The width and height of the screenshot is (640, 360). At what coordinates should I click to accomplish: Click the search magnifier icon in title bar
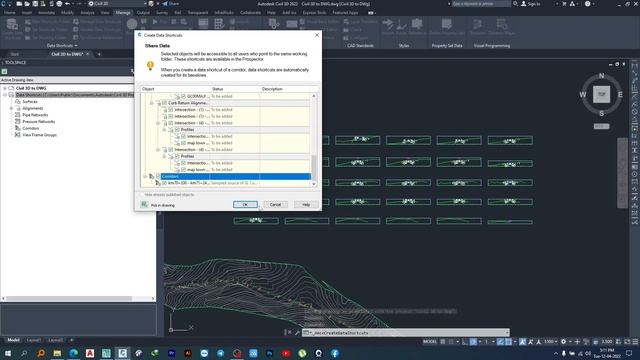click(516, 4)
